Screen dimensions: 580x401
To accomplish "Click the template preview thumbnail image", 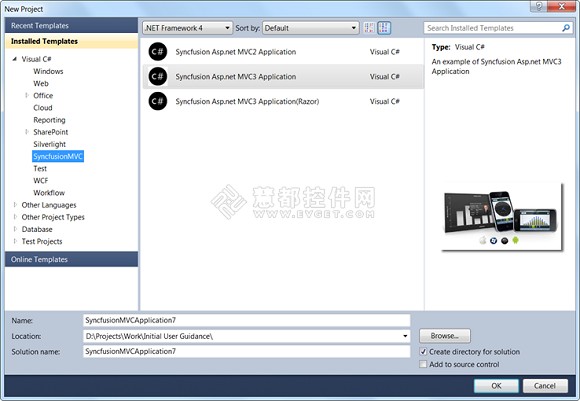I will (502, 217).
